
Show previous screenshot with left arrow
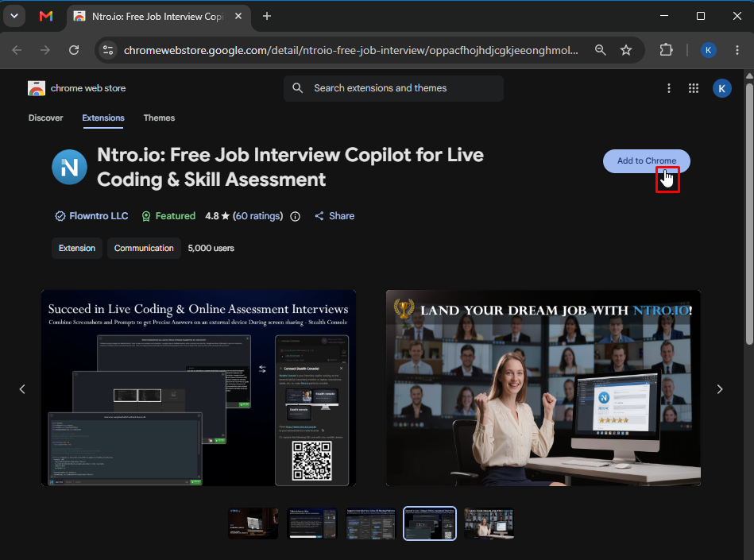pos(22,389)
